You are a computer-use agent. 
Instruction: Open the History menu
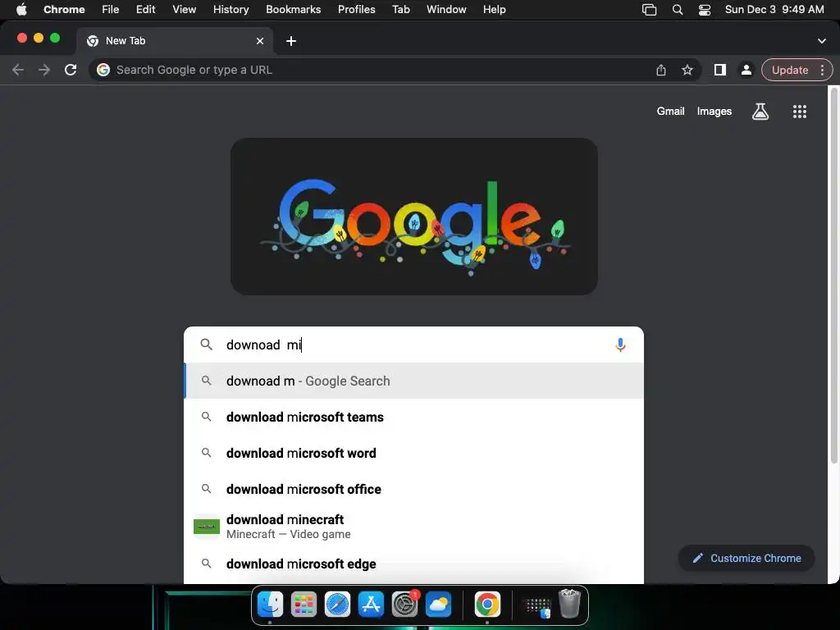[231, 9]
